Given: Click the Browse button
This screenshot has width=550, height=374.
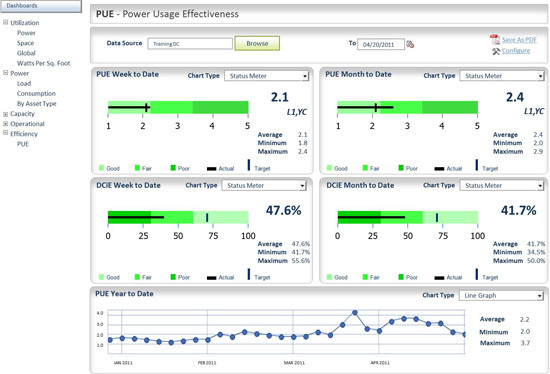Looking at the screenshot, I should pyautogui.click(x=257, y=44).
